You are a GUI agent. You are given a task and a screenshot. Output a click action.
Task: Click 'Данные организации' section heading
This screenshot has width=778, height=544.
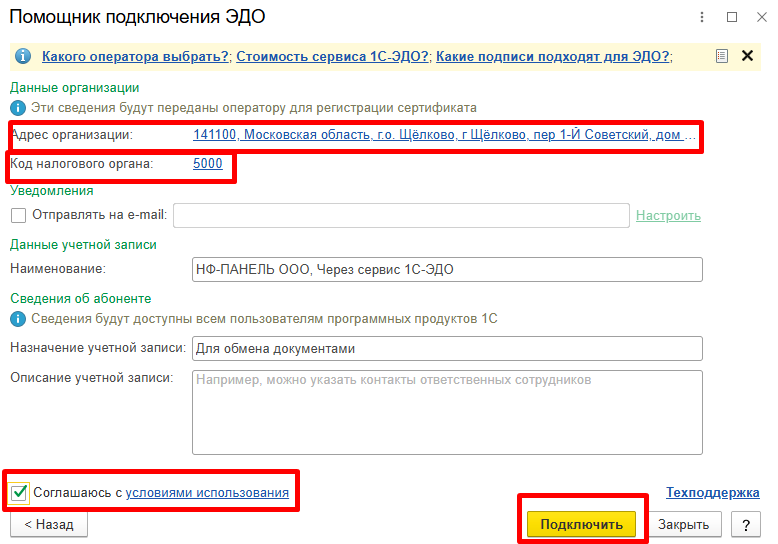(74, 88)
